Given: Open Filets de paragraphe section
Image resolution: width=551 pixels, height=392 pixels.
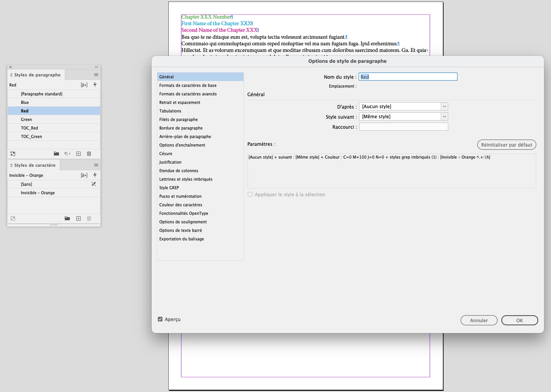Looking at the screenshot, I should pyautogui.click(x=200, y=119).
